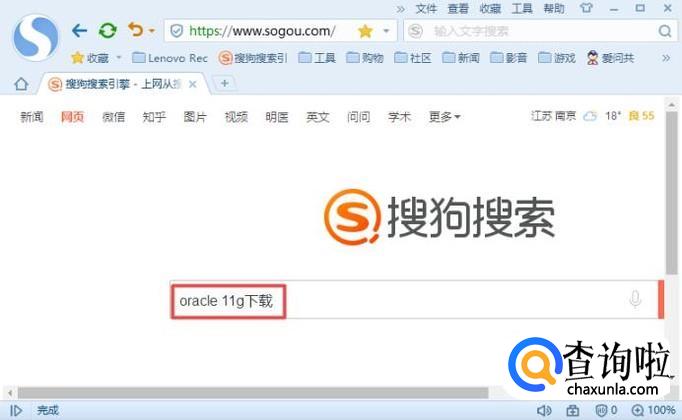This screenshot has width=682, height=420.
Task: Open a new tab with the plus button
Action: tap(224, 83)
